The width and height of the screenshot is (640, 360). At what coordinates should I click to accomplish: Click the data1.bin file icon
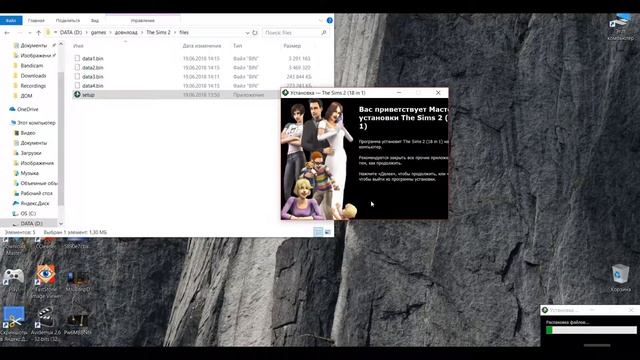click(77, 58)
